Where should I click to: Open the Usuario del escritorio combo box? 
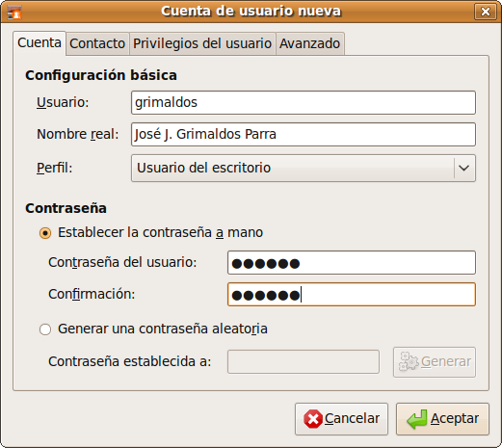click(304, 168)
